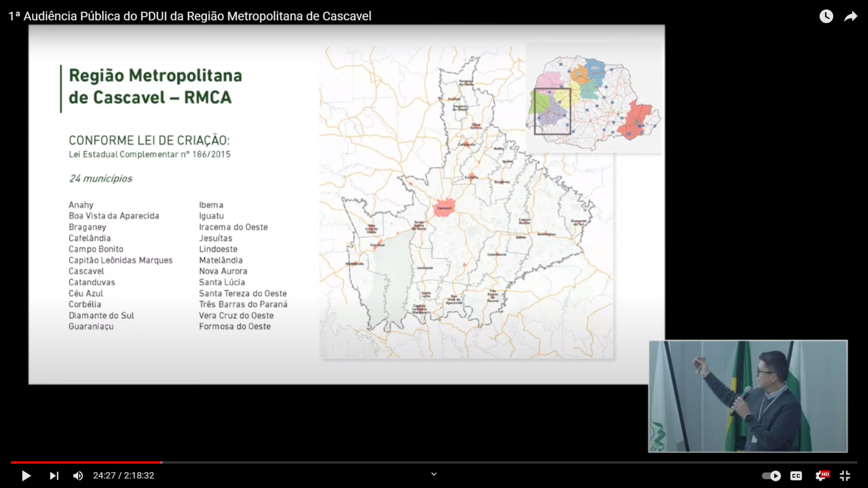The image size is (868, 488).
Task: Click 'Capitão Leônidas Marques' in list
Action: click(x=121, y=260)
